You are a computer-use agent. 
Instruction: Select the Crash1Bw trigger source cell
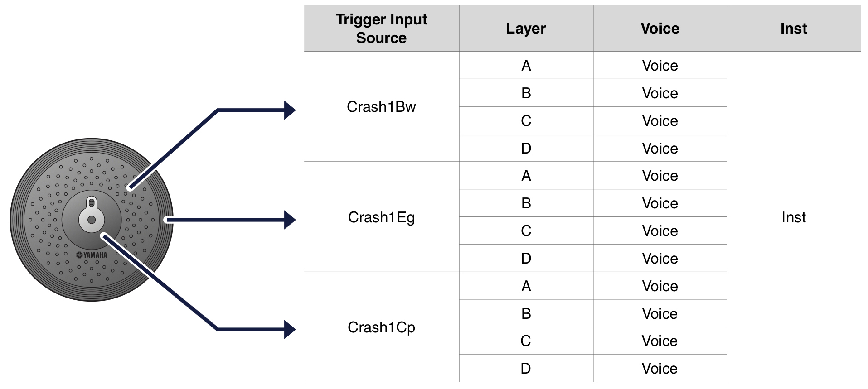coord(381,107)
